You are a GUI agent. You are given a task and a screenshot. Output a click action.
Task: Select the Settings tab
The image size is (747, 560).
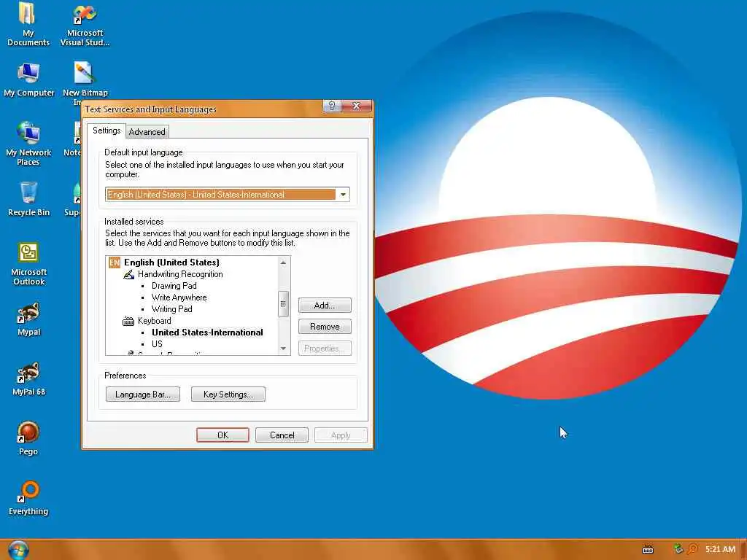tap(107, 131)
